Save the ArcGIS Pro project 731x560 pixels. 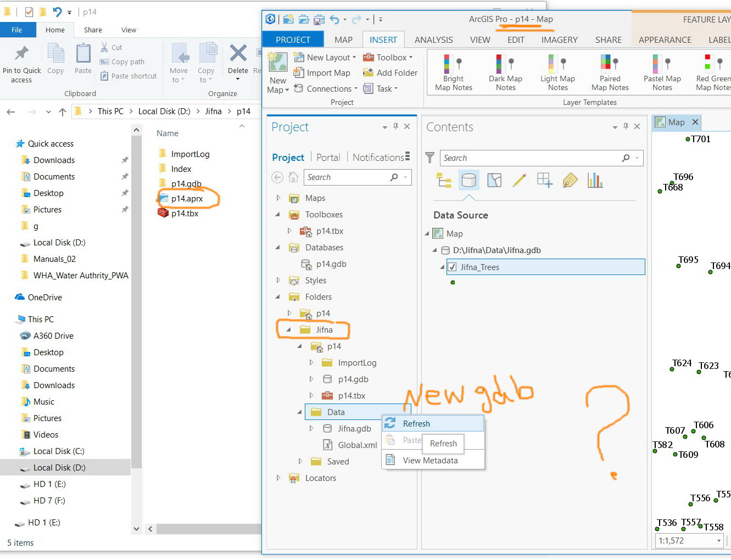click(319, 20)
